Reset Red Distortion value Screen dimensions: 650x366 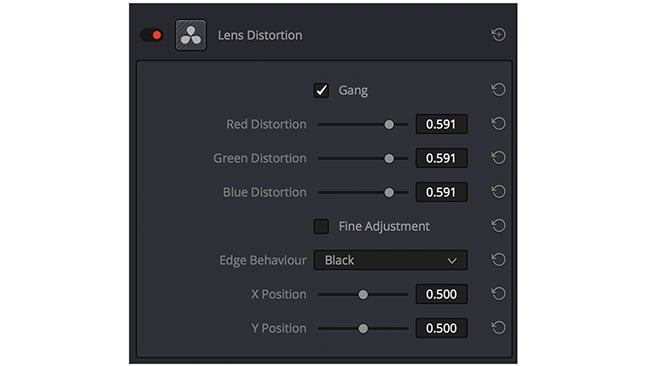pos(498,124)
